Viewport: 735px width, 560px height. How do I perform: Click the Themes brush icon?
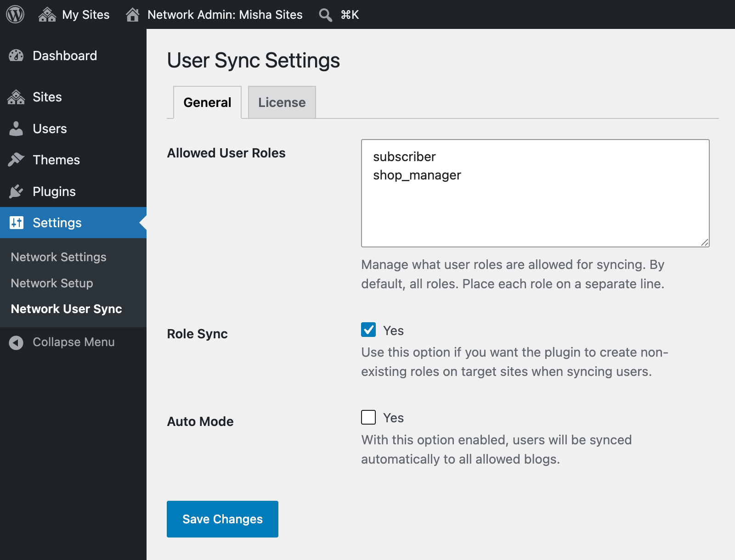tap(16, 160)
